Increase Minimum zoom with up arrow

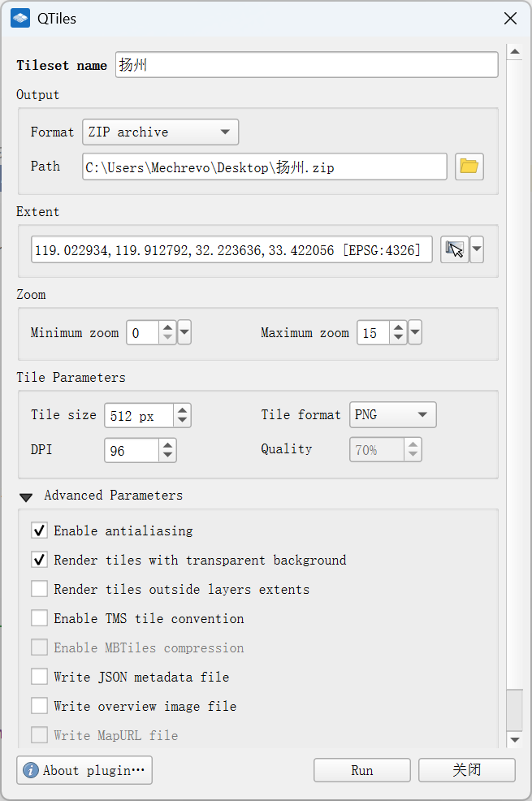[x=167, y=327]
